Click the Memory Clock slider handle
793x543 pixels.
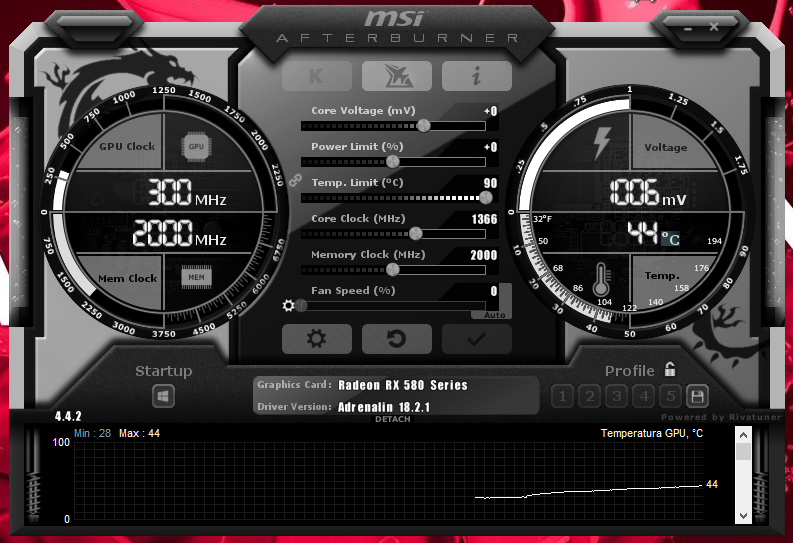[392, 270]
